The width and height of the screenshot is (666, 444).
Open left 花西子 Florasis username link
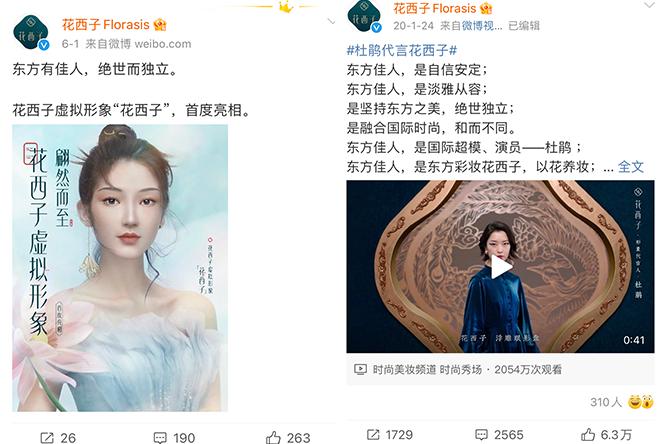(106, 25)
